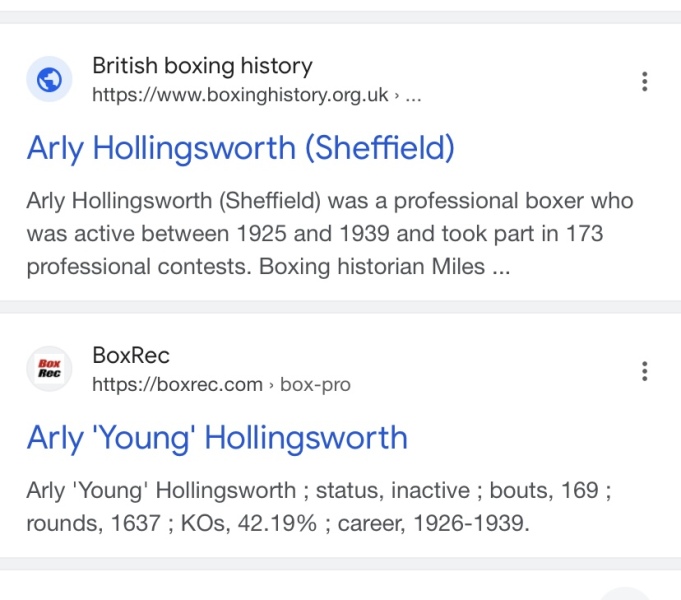Click the "British boxing history" site name

point(202,67)
